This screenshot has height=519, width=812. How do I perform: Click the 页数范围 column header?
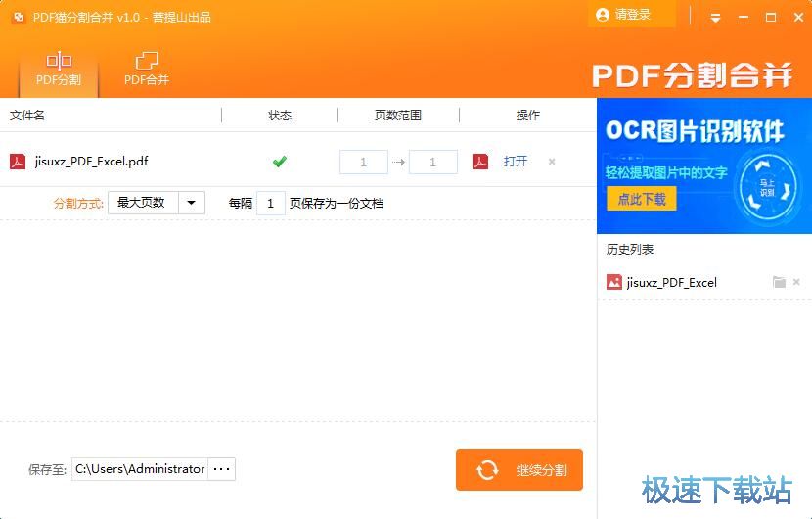398,116
